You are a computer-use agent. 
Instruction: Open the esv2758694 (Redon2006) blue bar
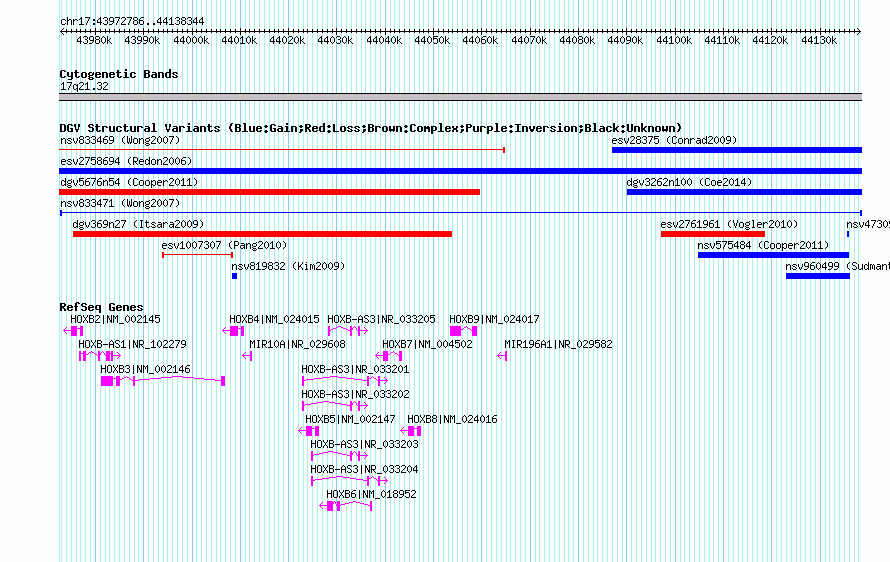460,171
